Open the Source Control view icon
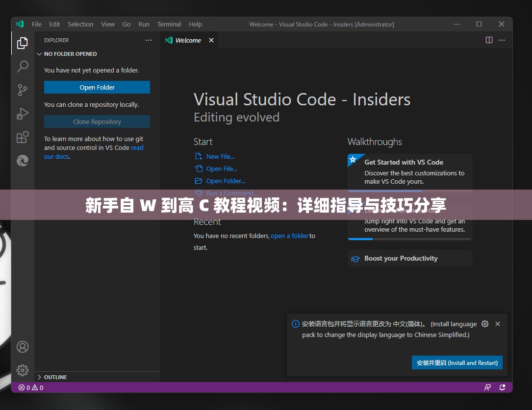This screenshot has height=410, width=532. [23, 90]
